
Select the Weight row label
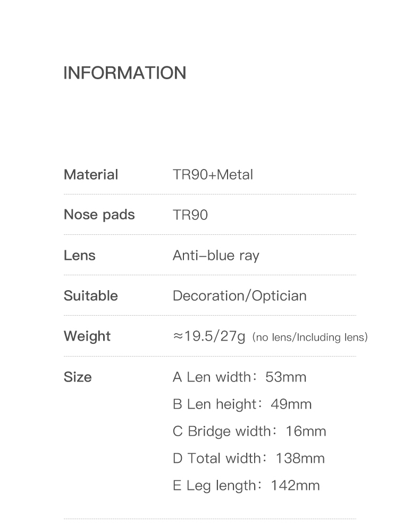pyautogui.click(x=87, y=336)
